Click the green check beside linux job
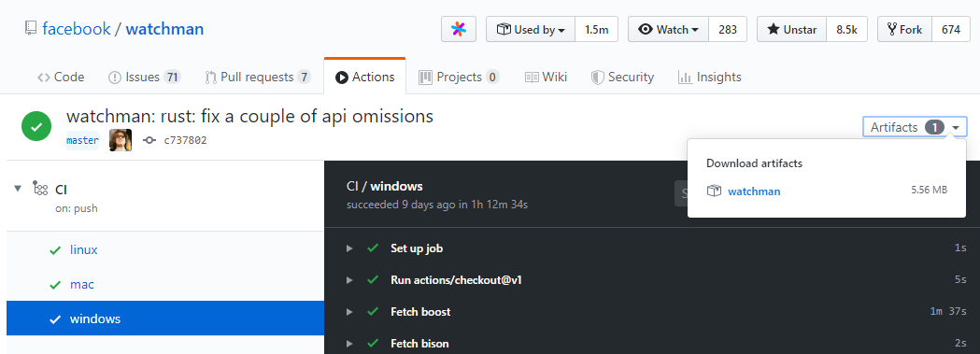The image size is (980, 354). pos(55,250)
